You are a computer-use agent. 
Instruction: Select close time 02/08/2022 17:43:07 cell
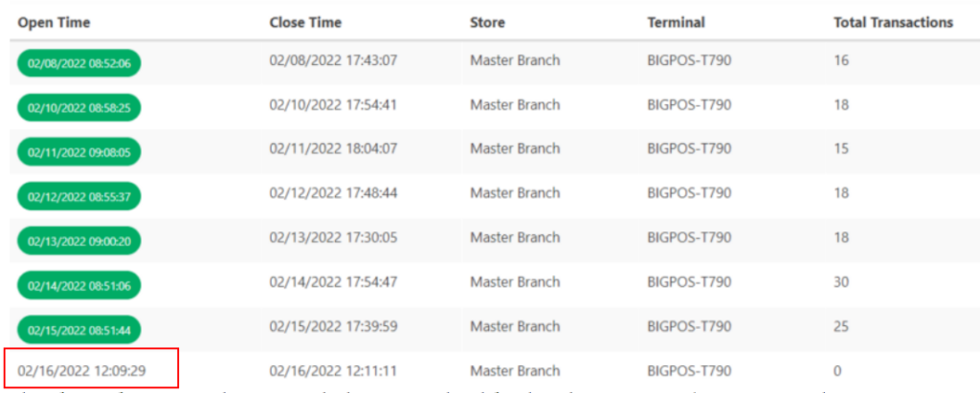tap(333, 60)
